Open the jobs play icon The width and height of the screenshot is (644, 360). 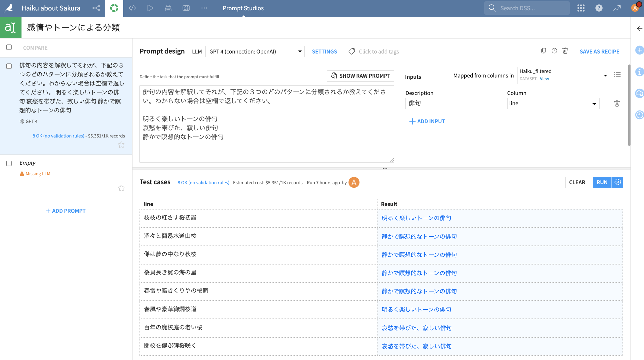[150, 8]
